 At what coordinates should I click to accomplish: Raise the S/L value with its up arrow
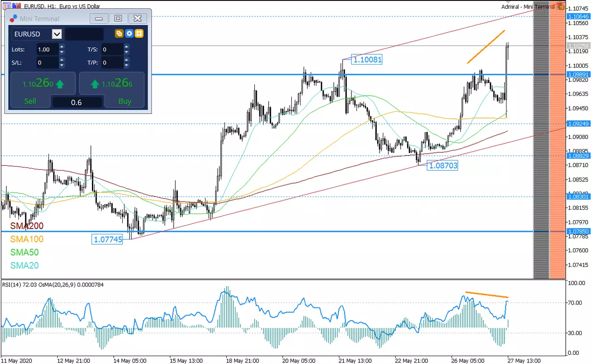[x=62, y=60]
